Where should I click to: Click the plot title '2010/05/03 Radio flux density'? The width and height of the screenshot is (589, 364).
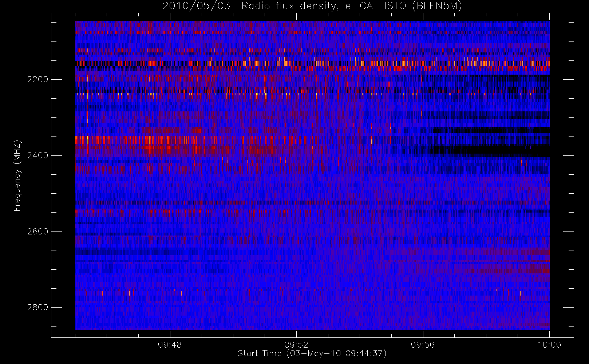(x=312, y=6)
